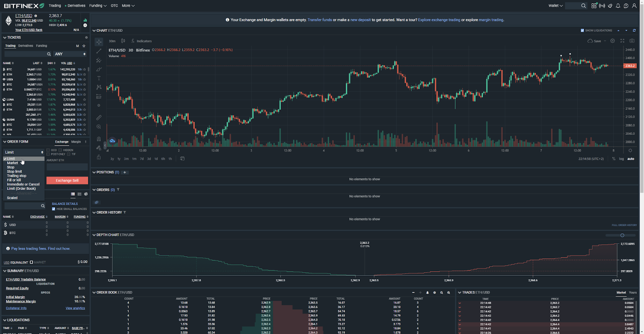Collapse the Depth Chart panel
The width and height of the screenshot is (644, 334).
(x=94, y=235)
